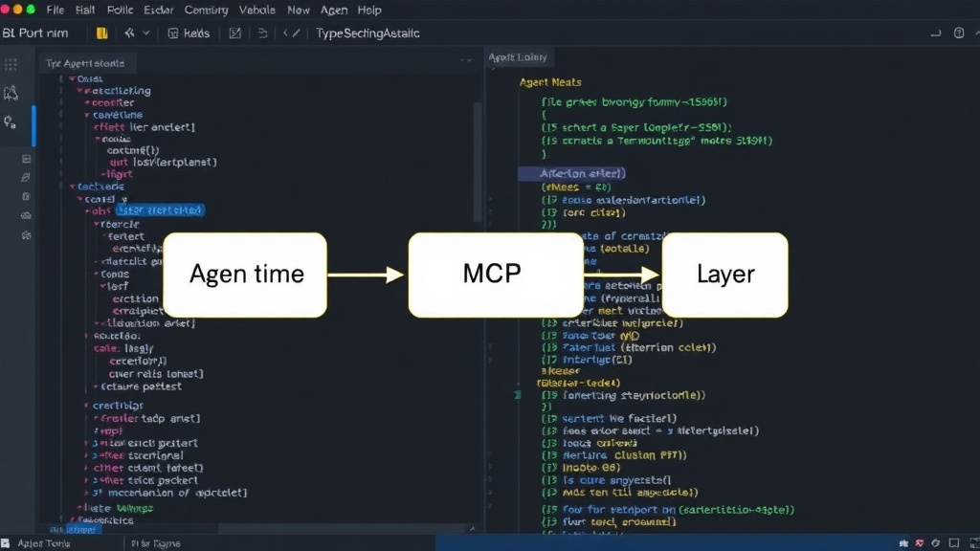Screen dimensions: 980x551
Task: Click the first small icon below the lightbulb icon
Action: point(26,159)
